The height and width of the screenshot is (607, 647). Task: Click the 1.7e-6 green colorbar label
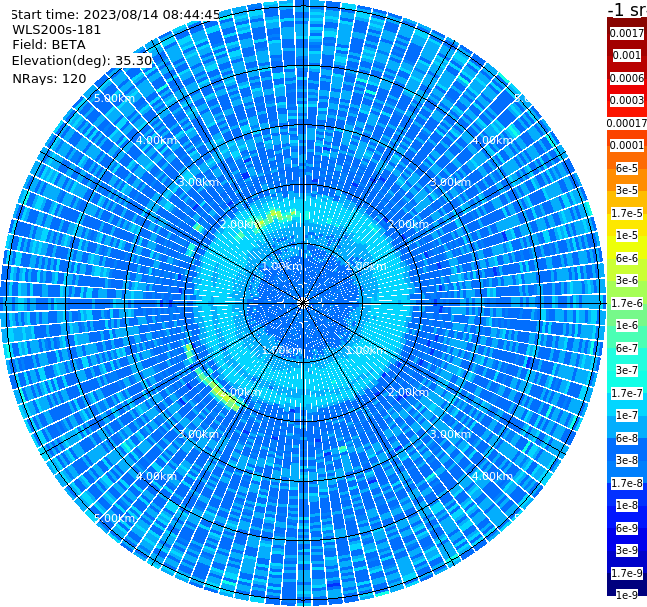coord(626,303)
